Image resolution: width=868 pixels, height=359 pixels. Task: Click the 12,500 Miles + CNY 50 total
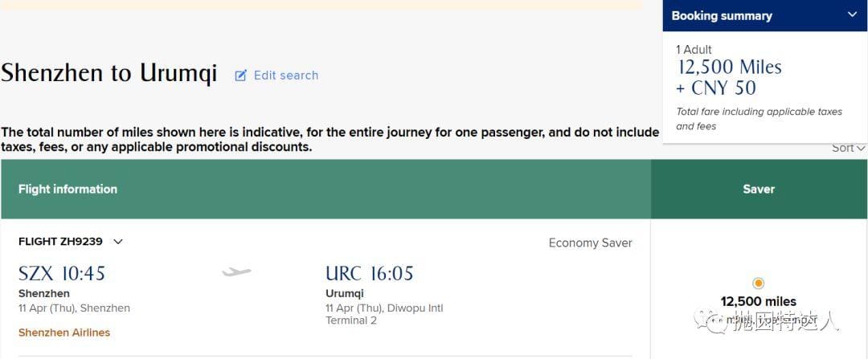729,77
